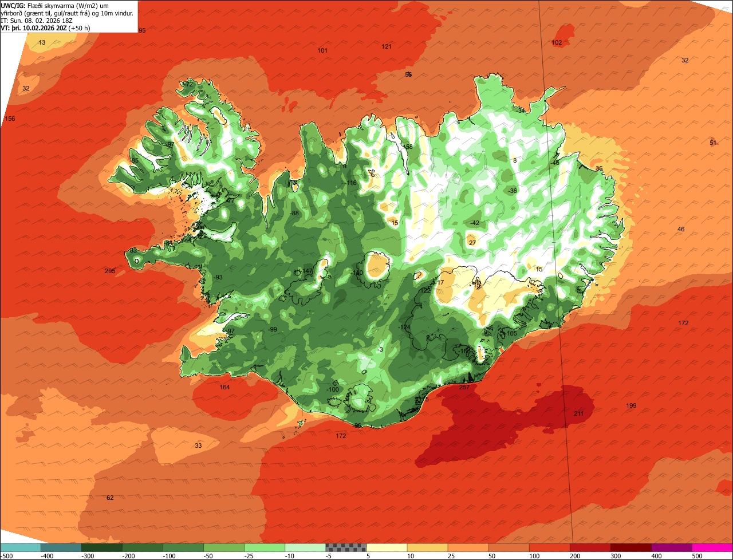The width and height of the screenshot is (733, 560).
Task: Click the value 62 in the southwest ocean
Action: coord(110,498)
